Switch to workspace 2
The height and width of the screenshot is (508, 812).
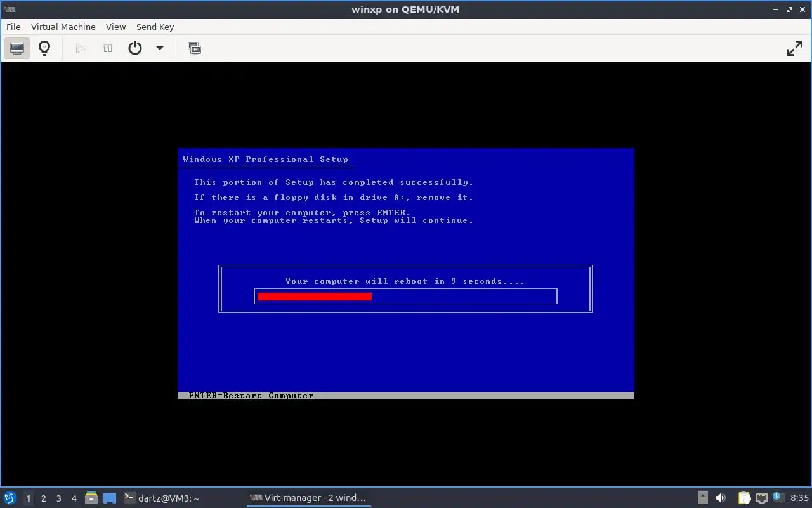coord(43,498)
